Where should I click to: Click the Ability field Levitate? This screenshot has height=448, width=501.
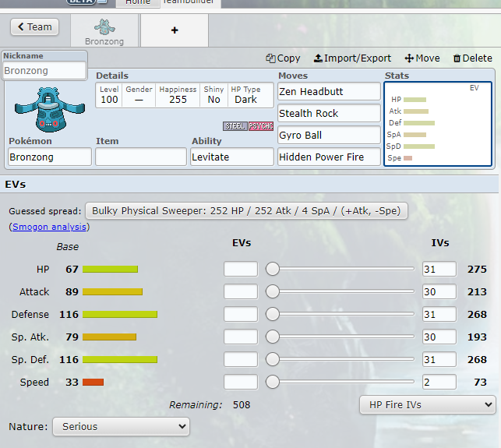click(232, 157)
